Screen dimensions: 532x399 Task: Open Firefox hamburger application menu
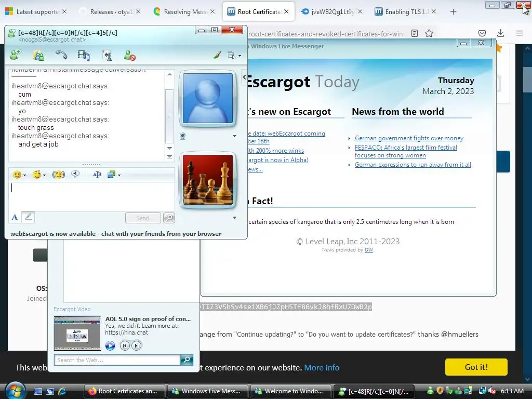520,33
